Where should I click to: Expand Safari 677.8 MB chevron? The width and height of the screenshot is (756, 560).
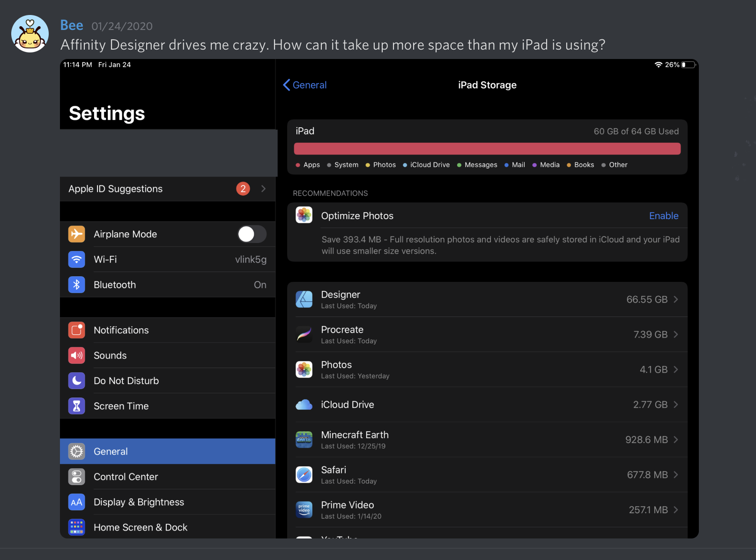click(x=676, y=475)
